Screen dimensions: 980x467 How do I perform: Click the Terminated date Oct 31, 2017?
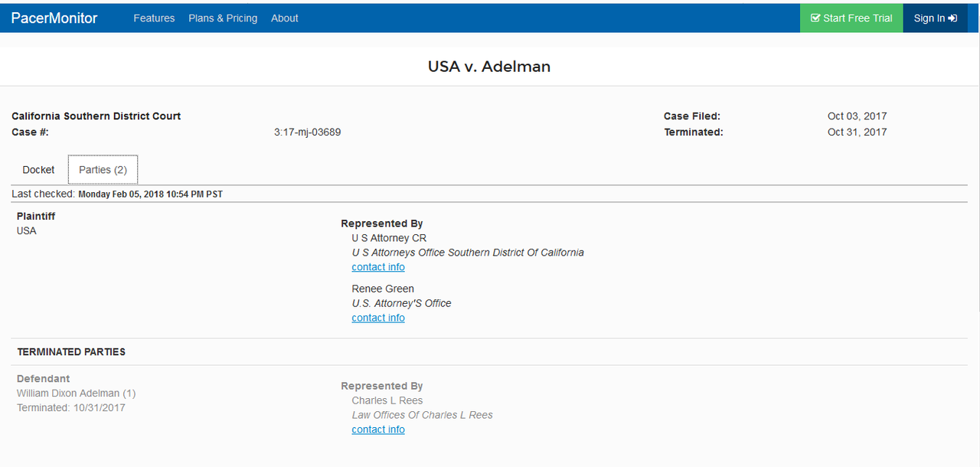tap(857, 132)
